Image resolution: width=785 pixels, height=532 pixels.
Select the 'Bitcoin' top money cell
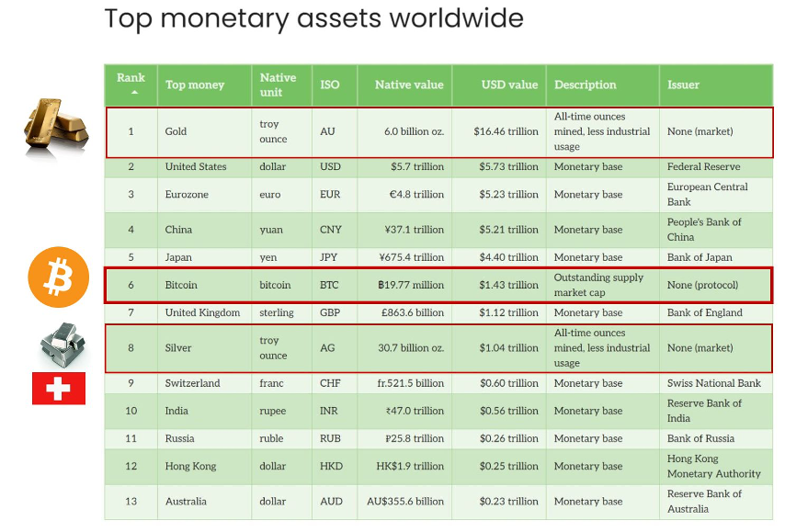tap(204, 285)
